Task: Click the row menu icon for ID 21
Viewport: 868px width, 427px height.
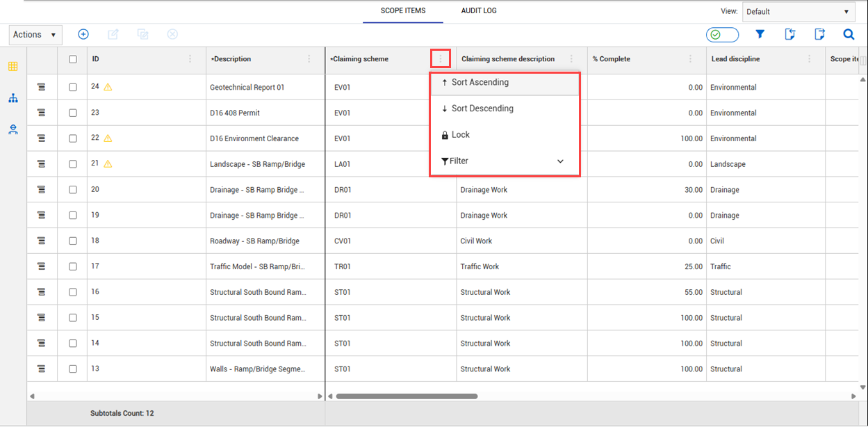Action: [41, 164]
